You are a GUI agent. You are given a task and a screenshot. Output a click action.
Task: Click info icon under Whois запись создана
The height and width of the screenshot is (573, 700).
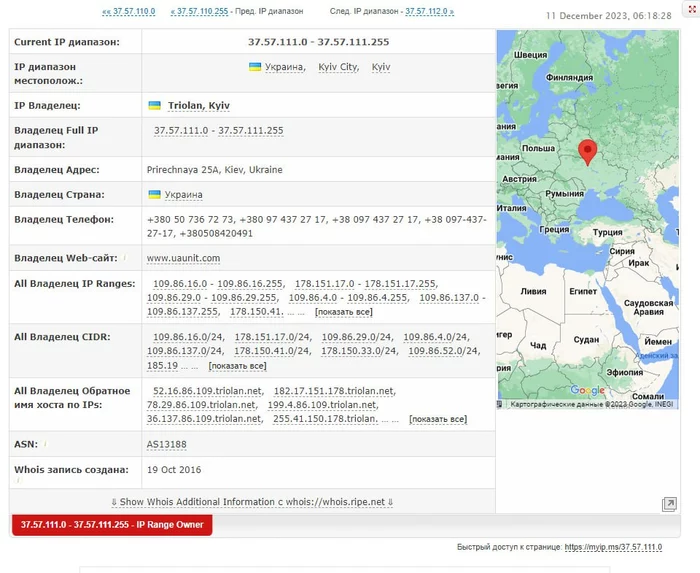18,480
